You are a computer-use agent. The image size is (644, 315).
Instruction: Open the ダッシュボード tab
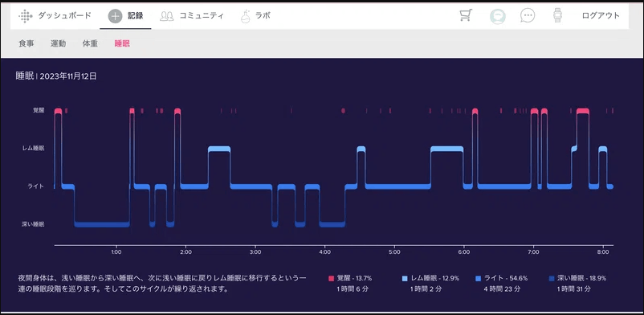pos(64,16)
